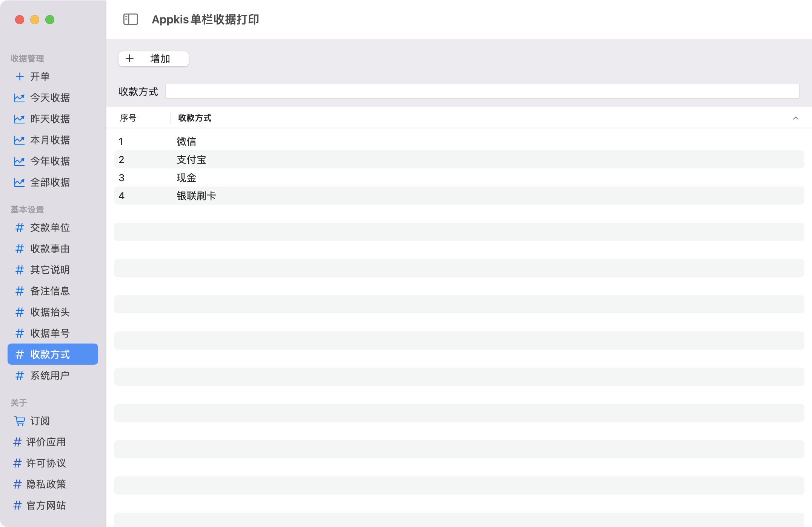Click the shopping cart icon for 订阅

tap(20, 421)
